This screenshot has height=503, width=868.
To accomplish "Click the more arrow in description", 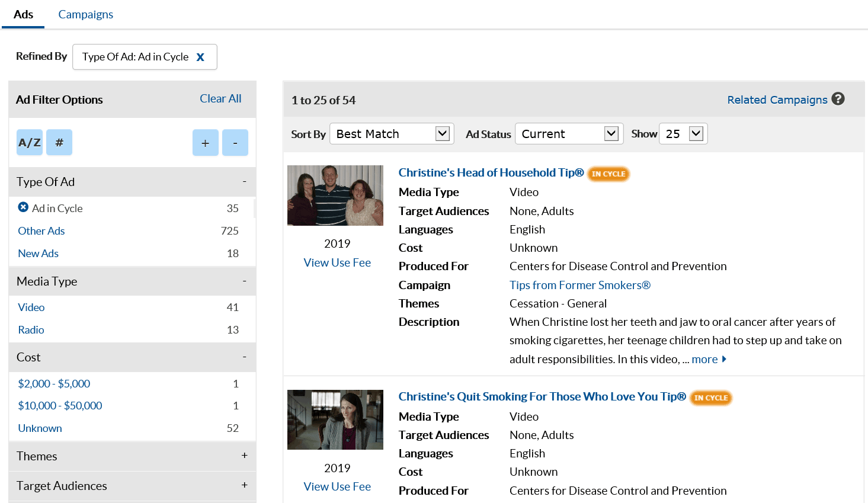I will tap(723, 359).
